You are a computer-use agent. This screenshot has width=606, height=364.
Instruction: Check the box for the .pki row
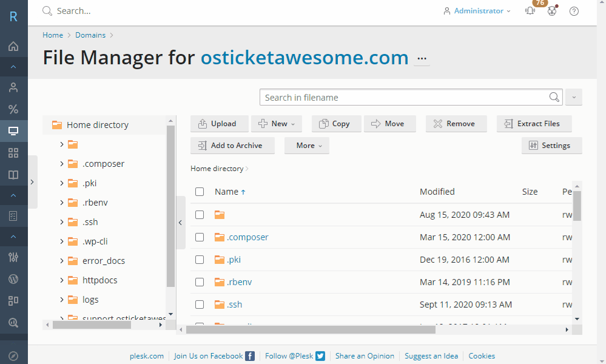coord(200,260)
